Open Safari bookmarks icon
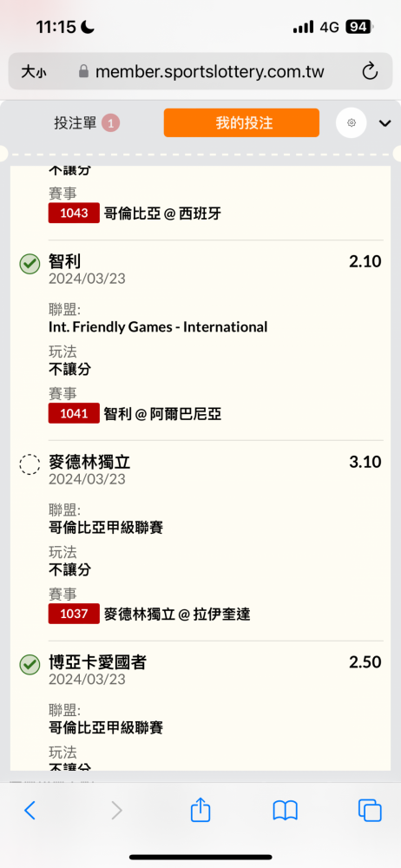 286,811
